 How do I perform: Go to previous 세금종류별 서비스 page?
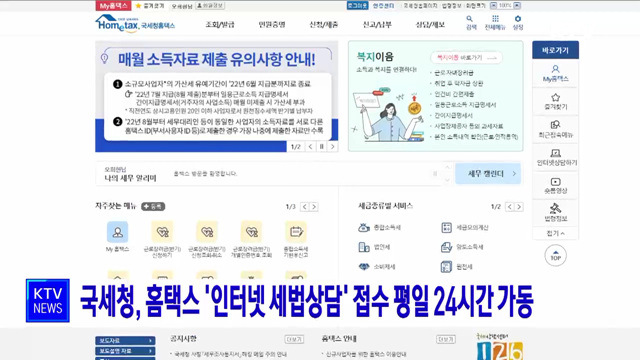click(509, 207)
